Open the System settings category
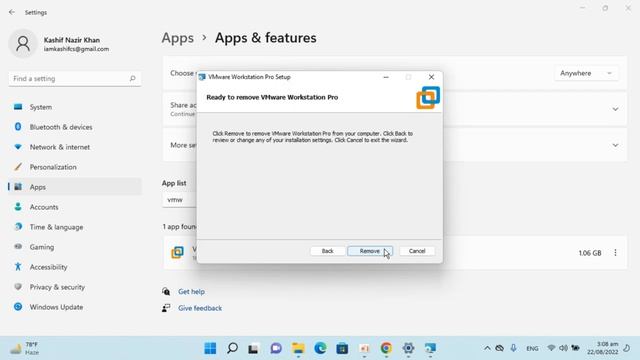Viewport: 640px width, 360px height. pos(75,107)
